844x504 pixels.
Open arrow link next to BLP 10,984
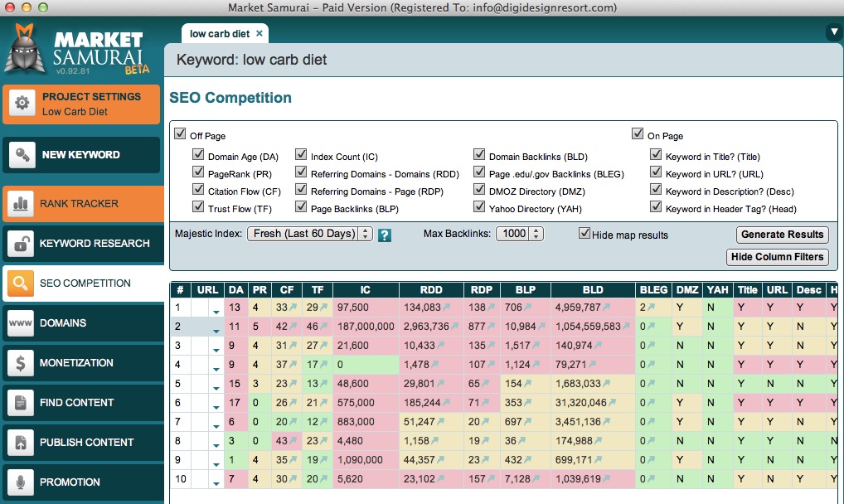tap(541, 327)
